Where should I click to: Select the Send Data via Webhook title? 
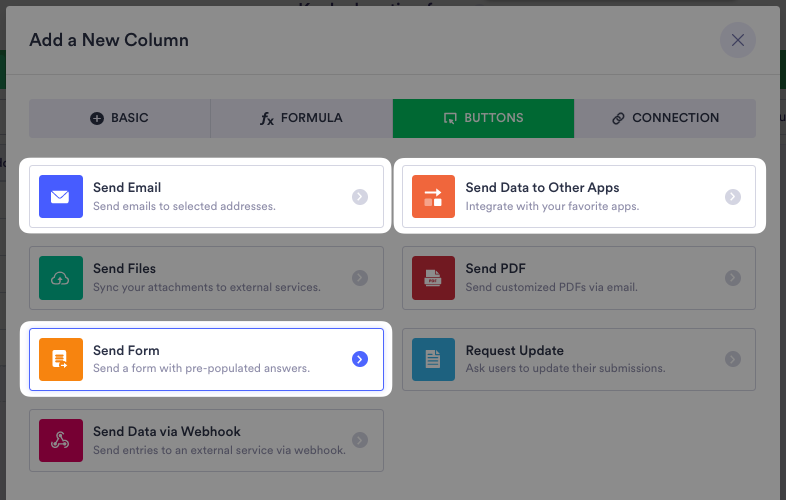[x=166, y=432]
